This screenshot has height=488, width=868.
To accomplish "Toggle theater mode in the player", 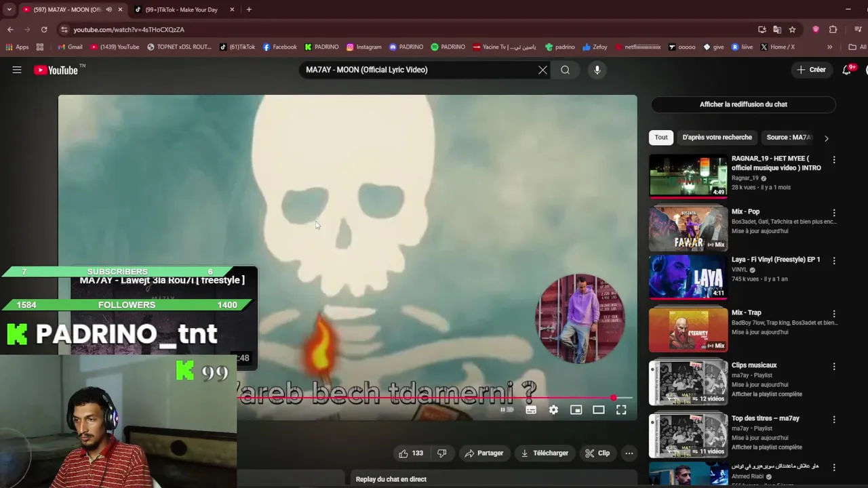I will click(598, 409).
